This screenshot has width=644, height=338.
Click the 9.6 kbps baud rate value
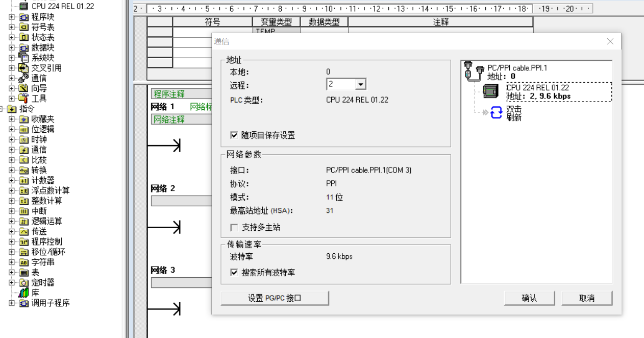[x=339, y=256]
